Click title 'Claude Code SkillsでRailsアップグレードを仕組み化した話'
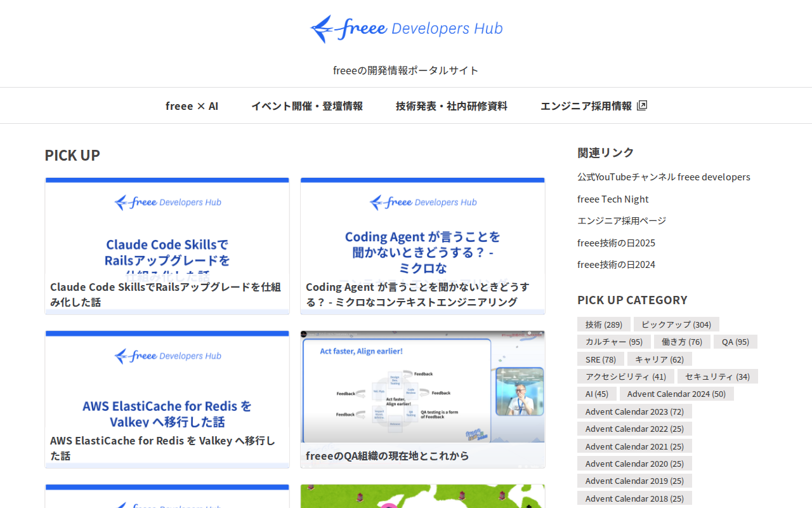Screen dimensions: 812x508 click(x=166, y=295)
